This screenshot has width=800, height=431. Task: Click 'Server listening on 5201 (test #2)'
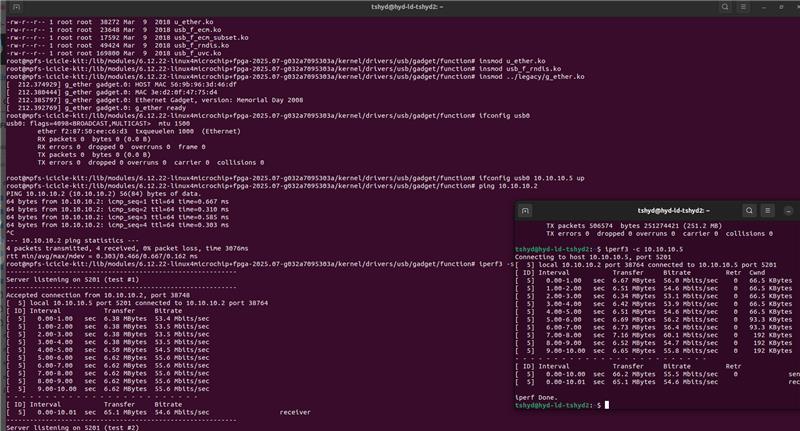click(72, 428)
